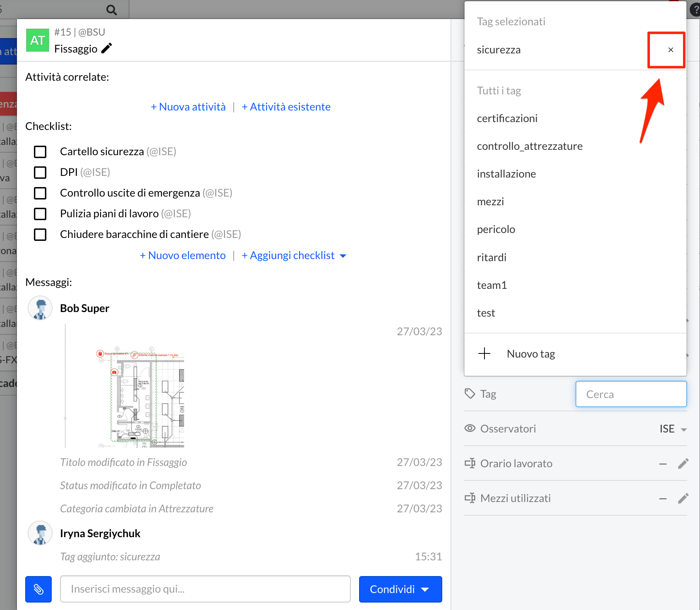Remove the selected sicurezza tag
The image size is (700, 610).
click(670, 50)
